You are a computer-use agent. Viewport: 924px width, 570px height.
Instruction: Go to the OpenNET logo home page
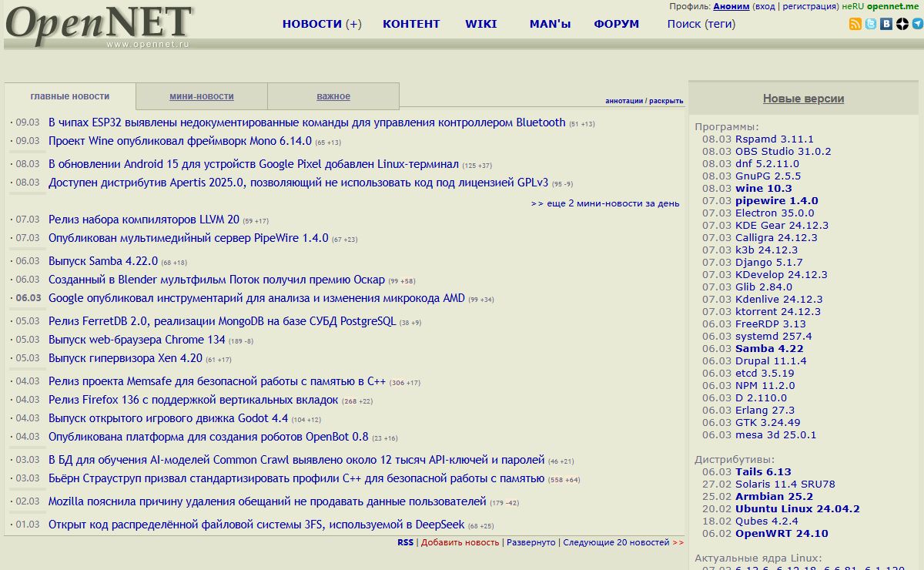[x=99, y=26]
